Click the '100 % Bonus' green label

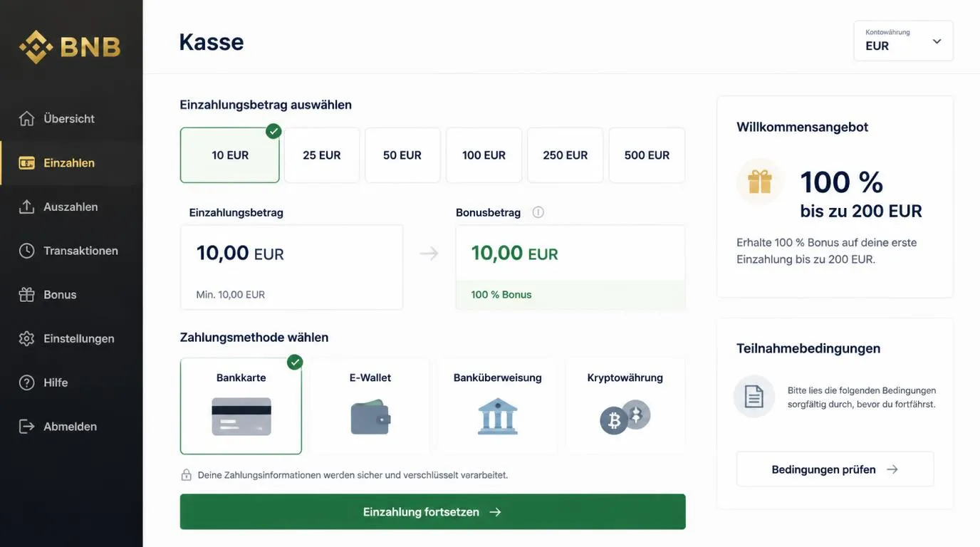click(x=501, y=294)
